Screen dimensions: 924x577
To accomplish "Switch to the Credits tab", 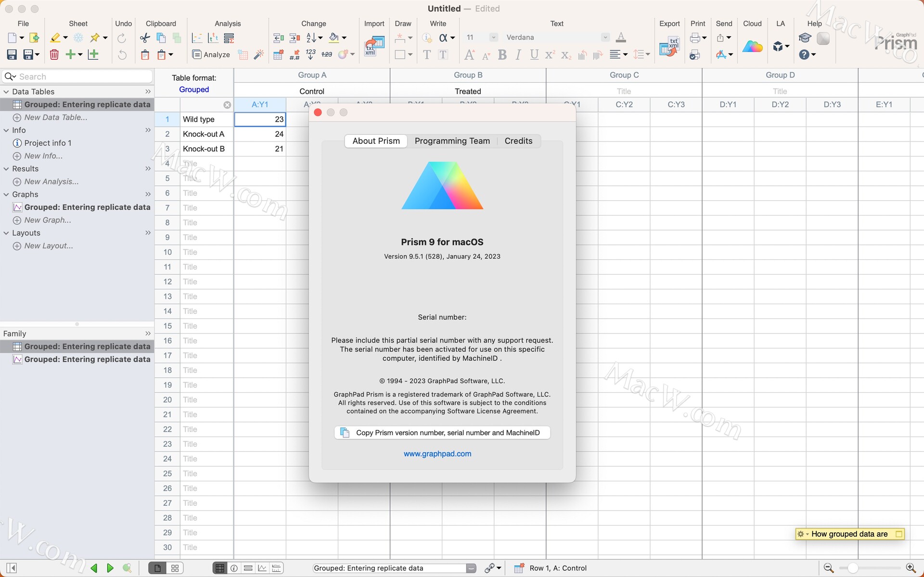I will (x=518, y=141).
